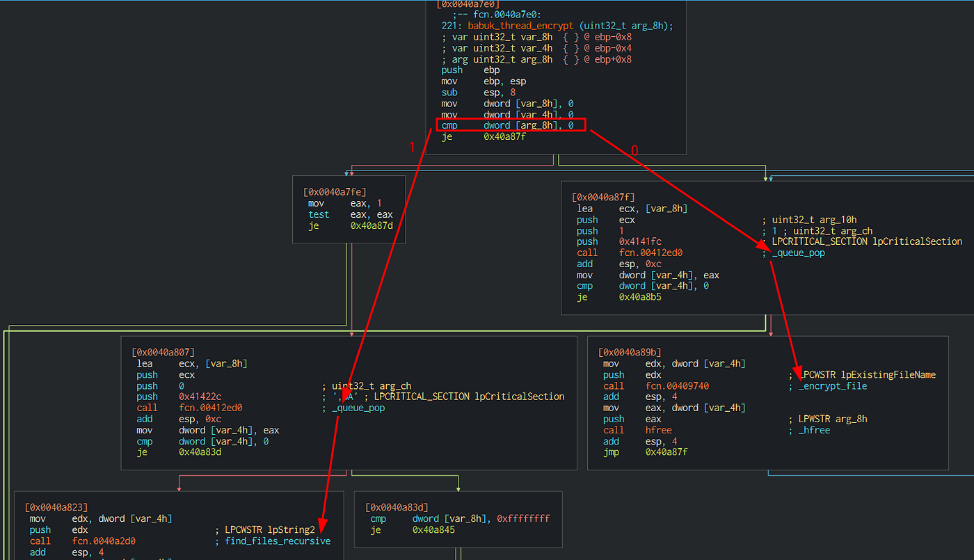
Task: Click the [0x0040a807] block address header
Action: pos(163,353)
